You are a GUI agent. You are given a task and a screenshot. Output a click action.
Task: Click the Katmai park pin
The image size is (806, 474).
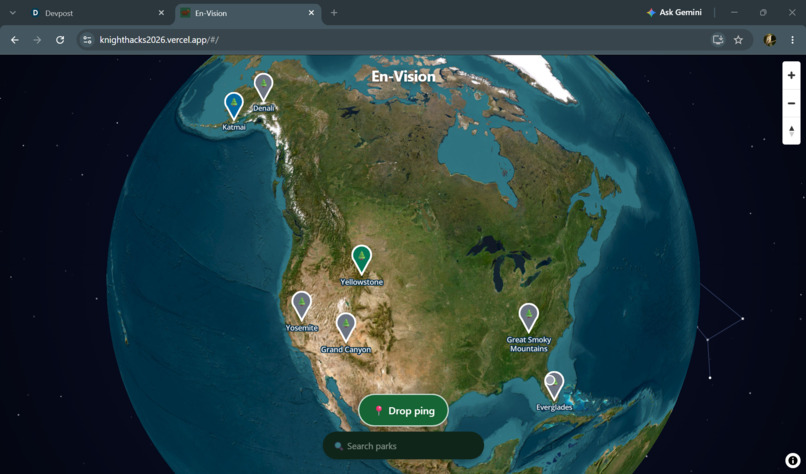(x=234, y=105)
